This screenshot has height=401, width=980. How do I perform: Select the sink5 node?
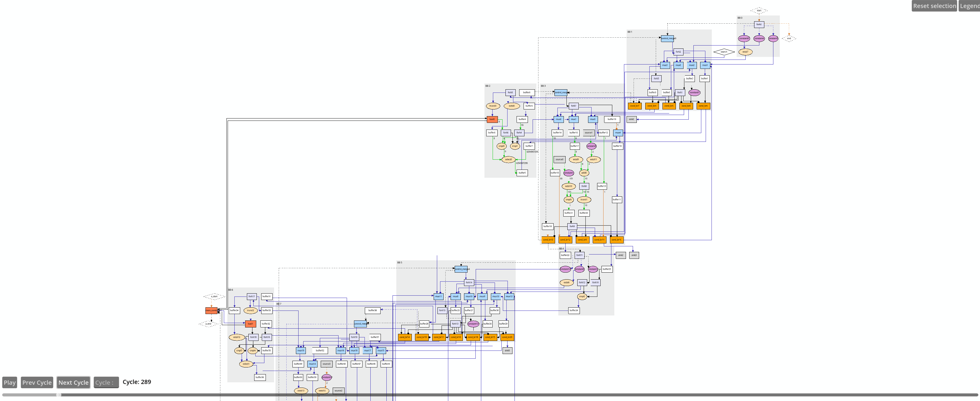(x=507, y=351)
